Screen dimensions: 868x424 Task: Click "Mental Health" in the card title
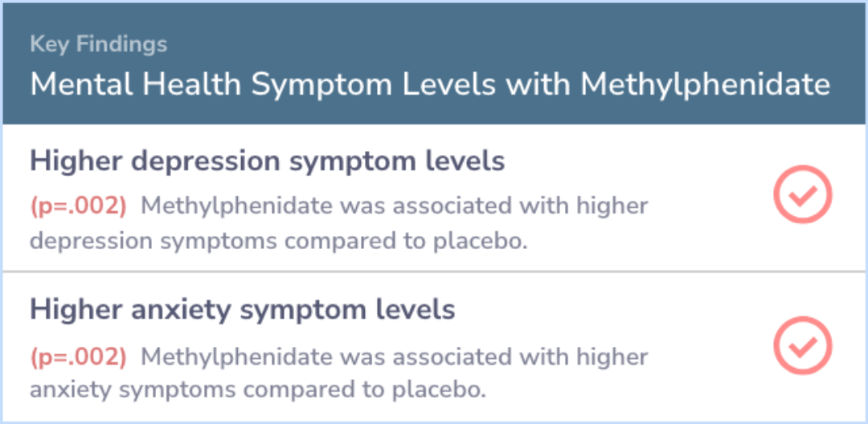pyautogui.click(x=136, y=84)
